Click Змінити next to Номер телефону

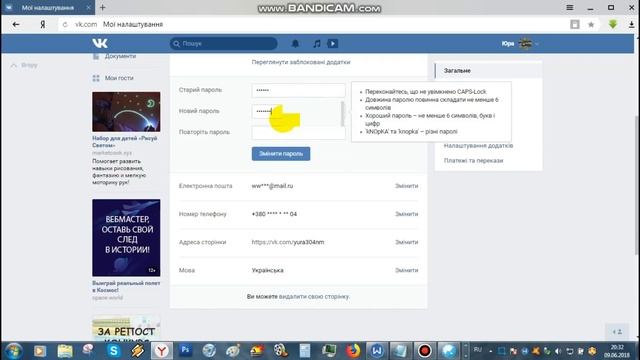[407, 214]
